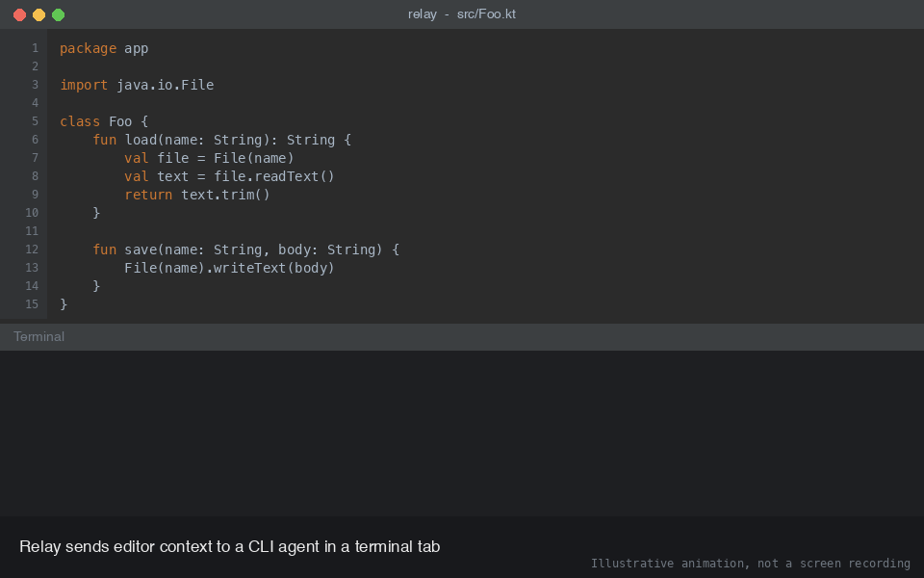
Task: Click the yellow minimize window button
Action: (38, 14)
